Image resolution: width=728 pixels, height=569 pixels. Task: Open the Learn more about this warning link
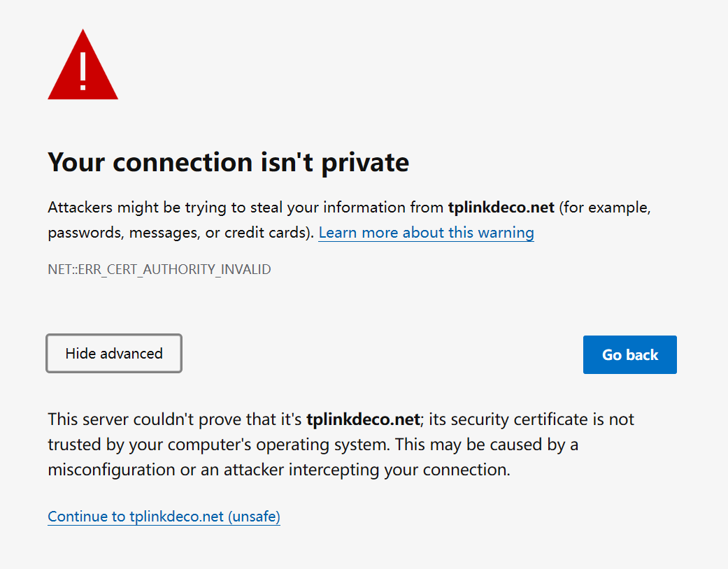[425, 232]
